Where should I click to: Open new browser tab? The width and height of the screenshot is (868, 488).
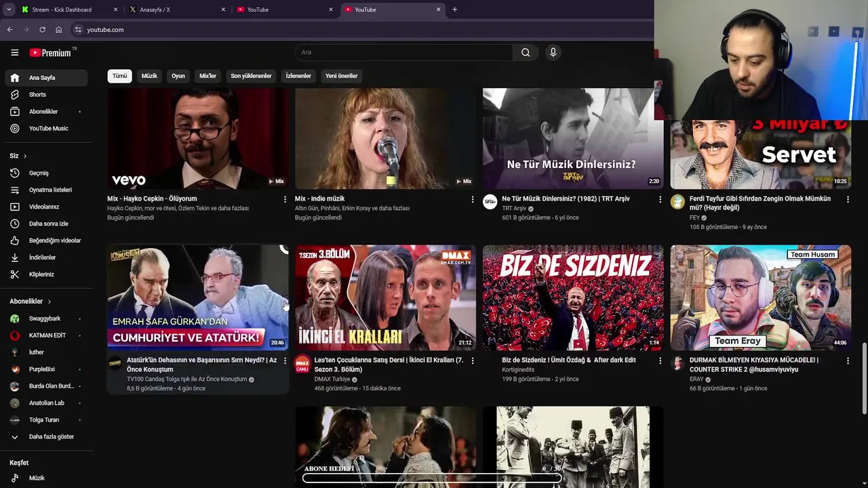coord(454,9)
